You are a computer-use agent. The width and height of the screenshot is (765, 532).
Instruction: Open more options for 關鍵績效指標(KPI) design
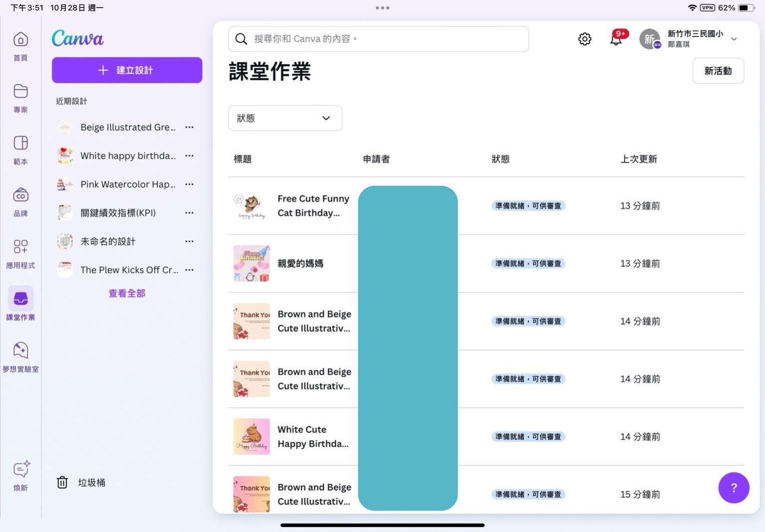(x=189, y=213)
